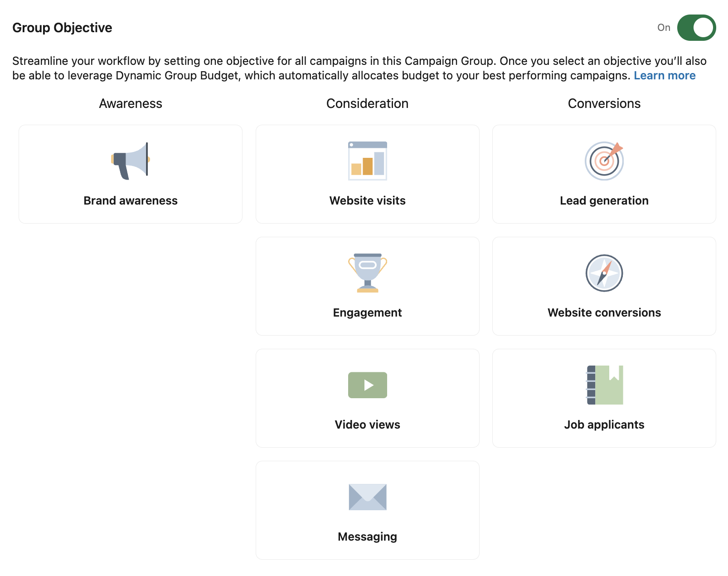Click the bar chart Website visits icon
The width and height of the screenshot is (728, 576).
[367, 161]
